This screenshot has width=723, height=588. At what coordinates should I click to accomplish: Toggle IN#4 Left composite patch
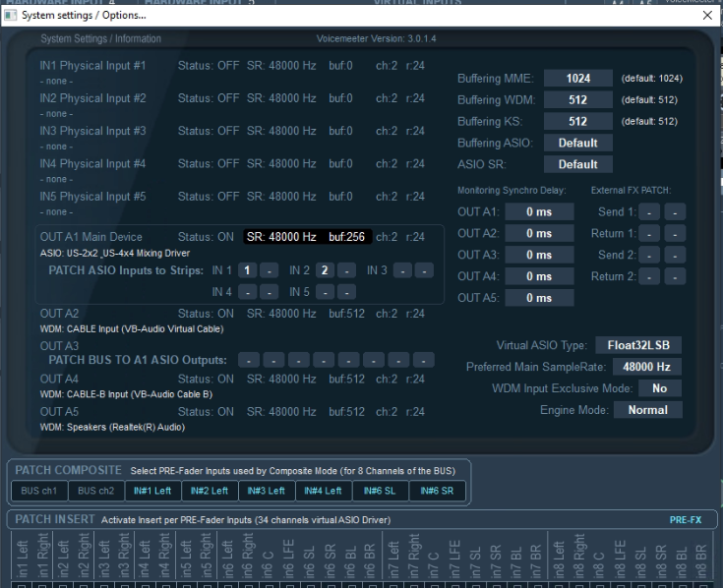(323, 491)
